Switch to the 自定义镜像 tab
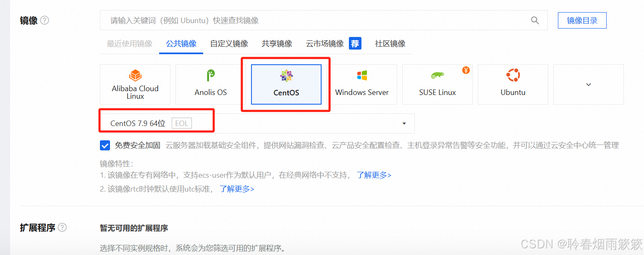Viewport: 644px width, 255px height. pos(229,44)
